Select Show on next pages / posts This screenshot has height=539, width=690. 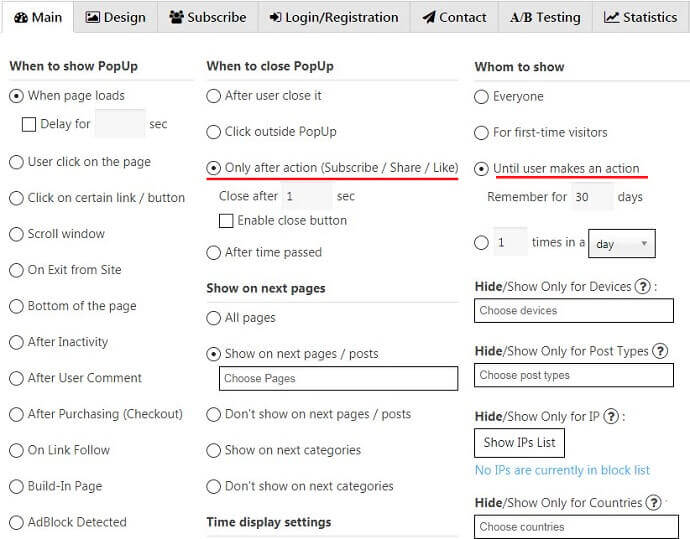coord(213,354)
